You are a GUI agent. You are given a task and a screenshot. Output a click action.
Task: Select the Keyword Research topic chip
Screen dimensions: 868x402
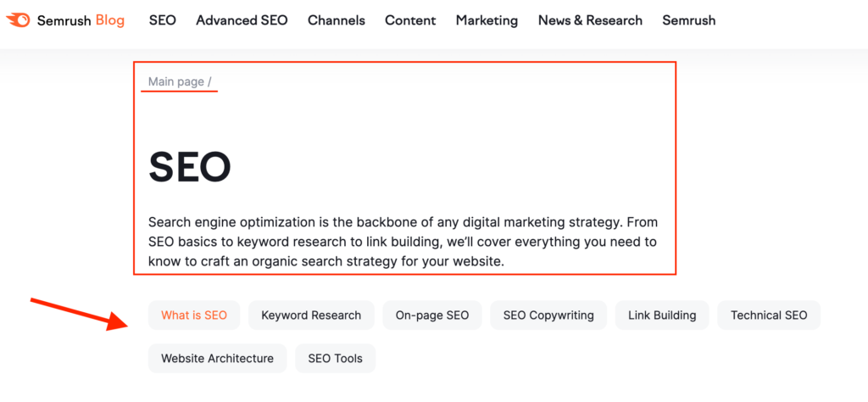311,315
